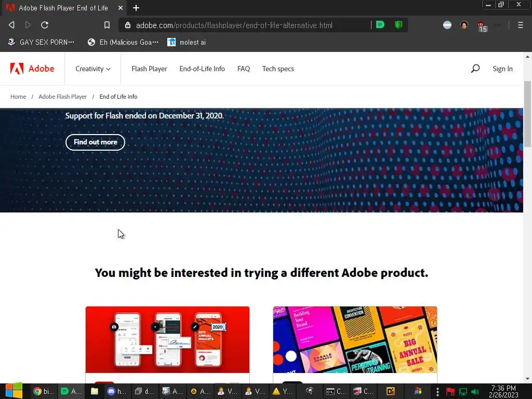Screen dimensions: 532x399
Task: Expand the Creativity dropdown menu
Action: [x=93, y=69]
